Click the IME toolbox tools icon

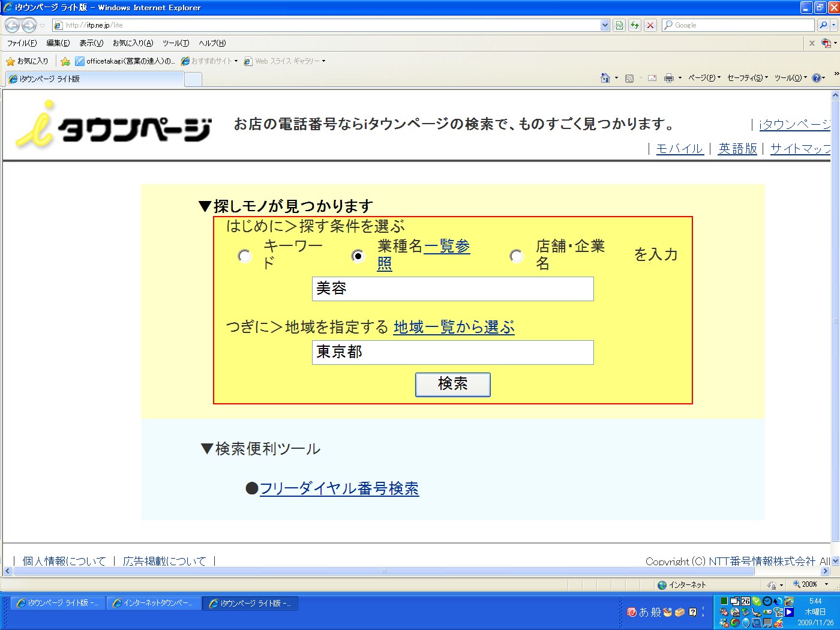pyautogui.click(x=680, y=612)
